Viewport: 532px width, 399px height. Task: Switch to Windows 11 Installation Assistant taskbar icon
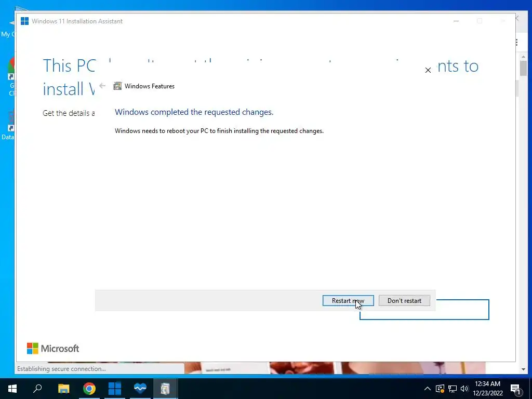(115, 389)
